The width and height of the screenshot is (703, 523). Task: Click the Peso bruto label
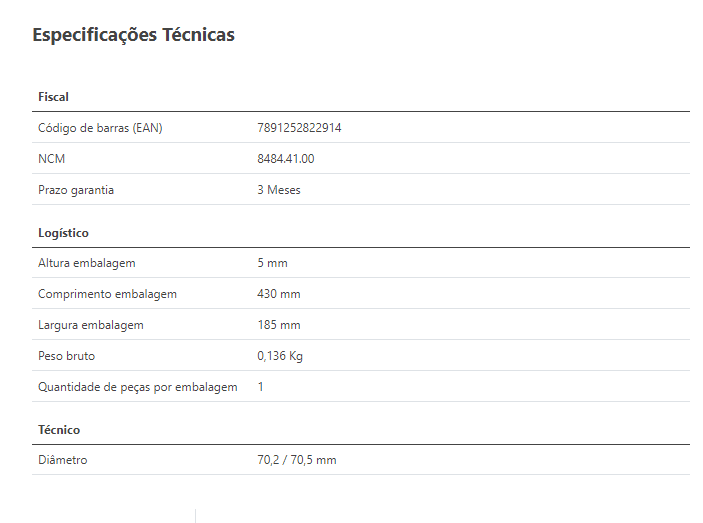66,356
